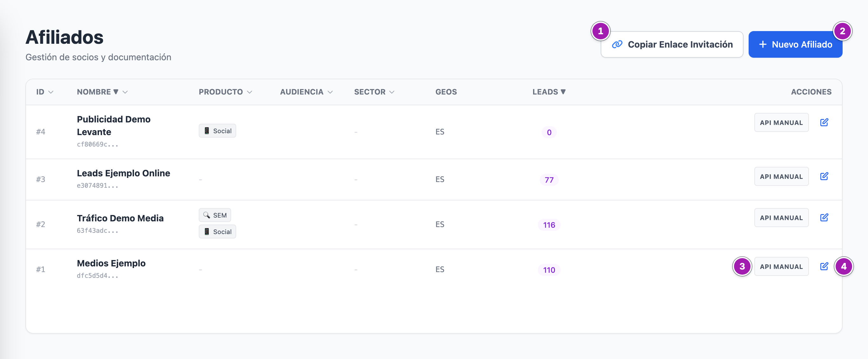Click the leads count 110
This screenshot has width=868, height=359.
(x=549, y=270)
